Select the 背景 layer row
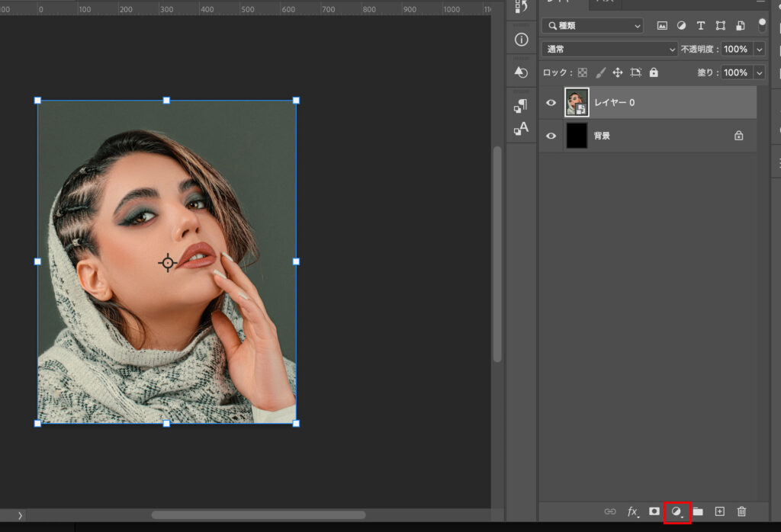 (656, 136)
